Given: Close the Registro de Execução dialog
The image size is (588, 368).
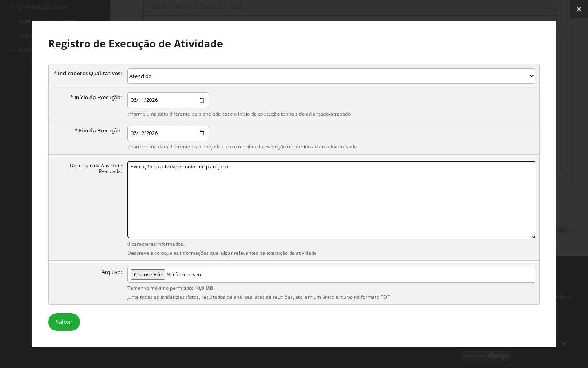Looking at the screenshot, I should [x=579, y=9].
